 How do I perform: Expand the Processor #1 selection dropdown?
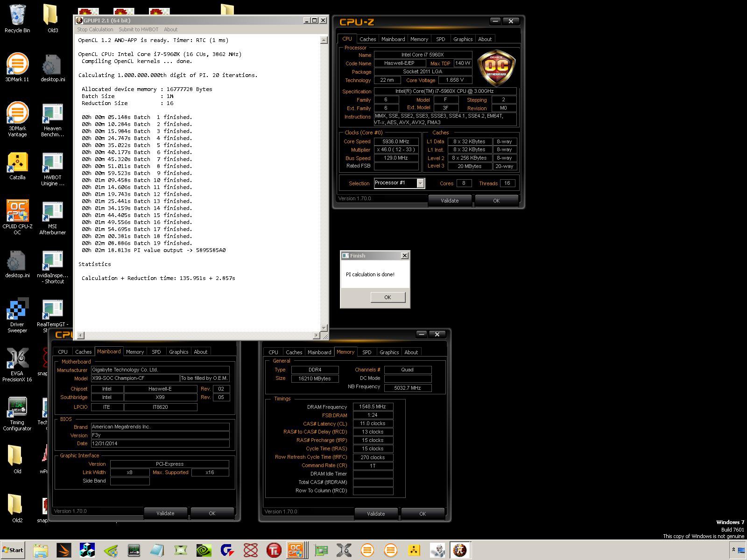click(x=420, y=183)
